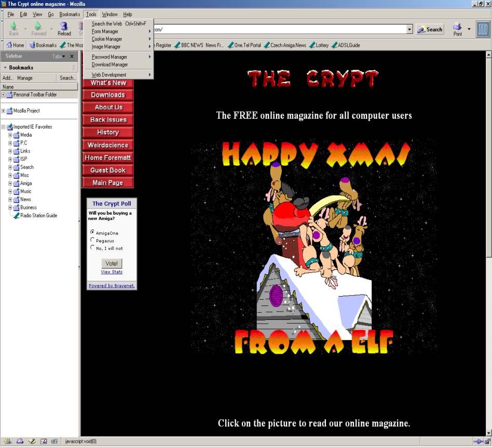Choose the "No, I will not" option

tap(92, 247)
